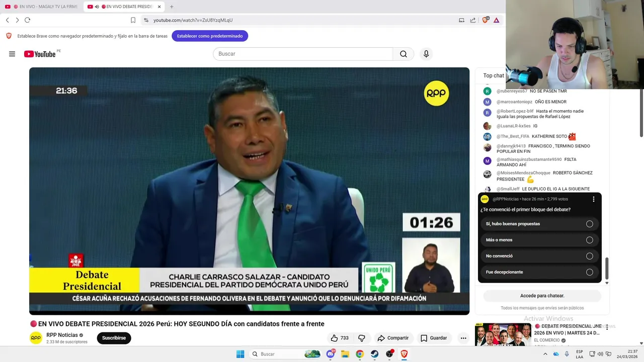Open site settings icon in the address bar

(146, 20)
